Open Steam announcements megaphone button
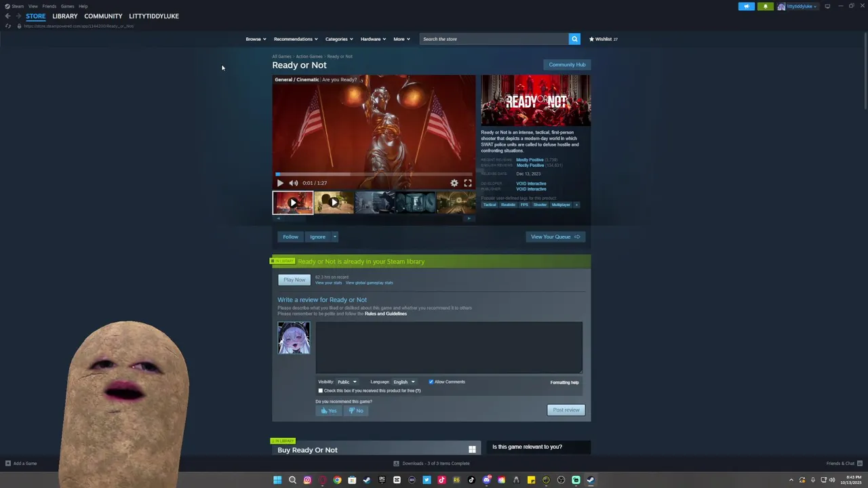Image resolution: width=868 pixels, height=488 pixels. (x=747, y=6)
